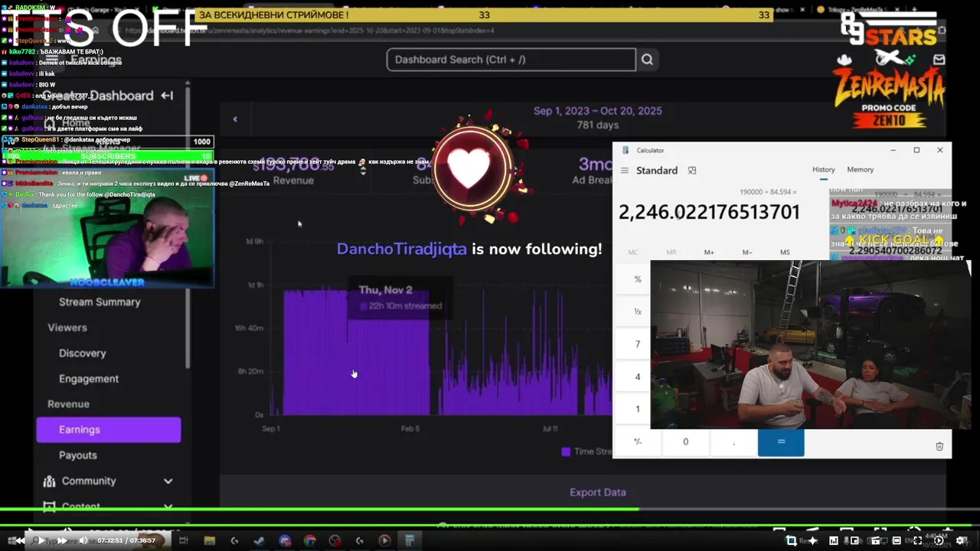Click the 0 key in Calculator
Image resolution: width=980 pixels, height=551 pixels.
pyautogui.click(x=685, y=442)
